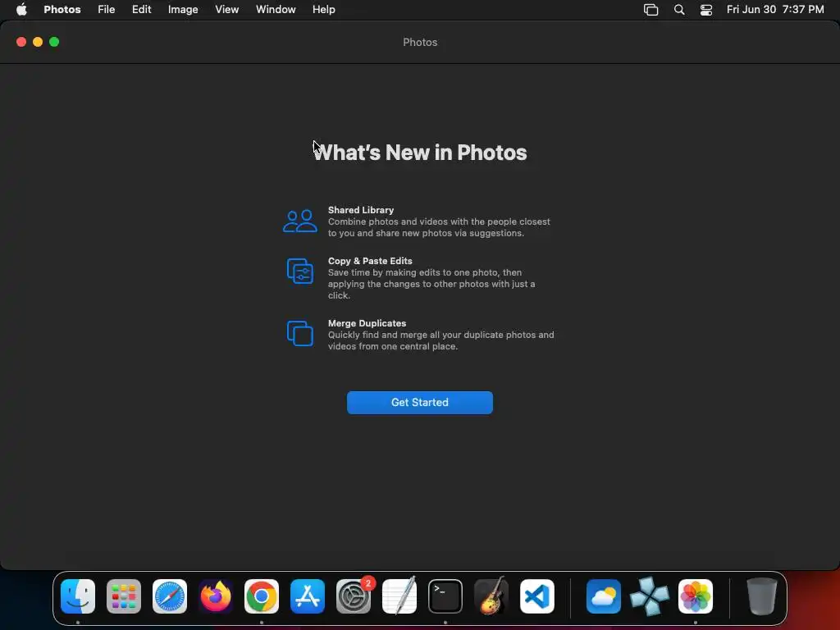Click the Photos window title text
Image resolution: width=840 pixels, height=630 pixels.
point(420,43)
